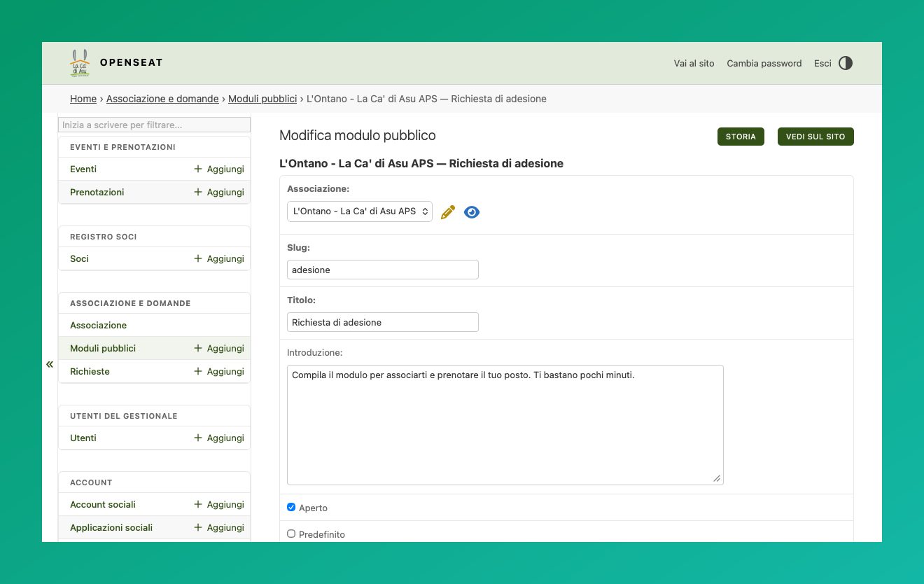Open Utenti in the sidebar
The image size is (924, 584).
pos(83,438)
